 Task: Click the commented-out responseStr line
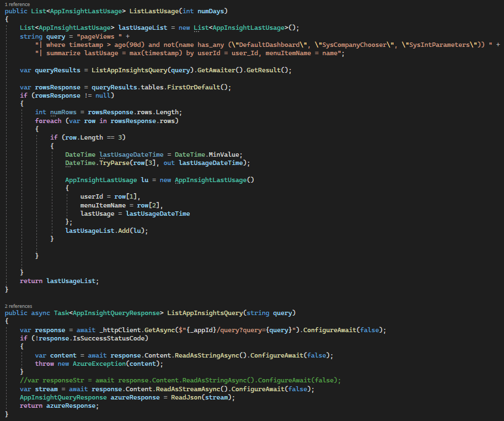click(180, 381)
